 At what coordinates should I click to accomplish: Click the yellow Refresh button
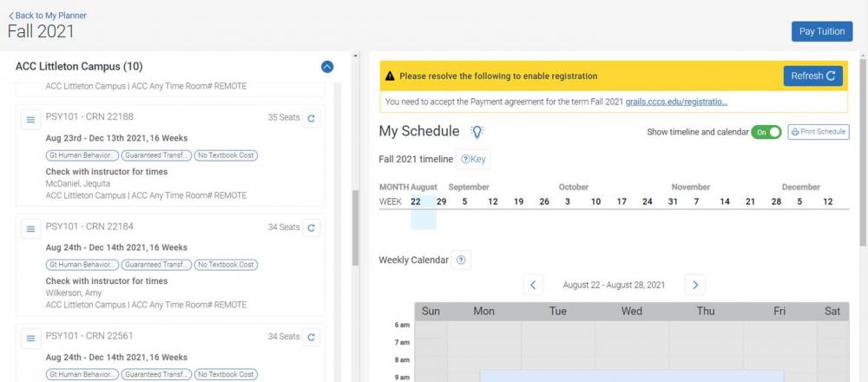pyautogui.click(x=812, y=76)
